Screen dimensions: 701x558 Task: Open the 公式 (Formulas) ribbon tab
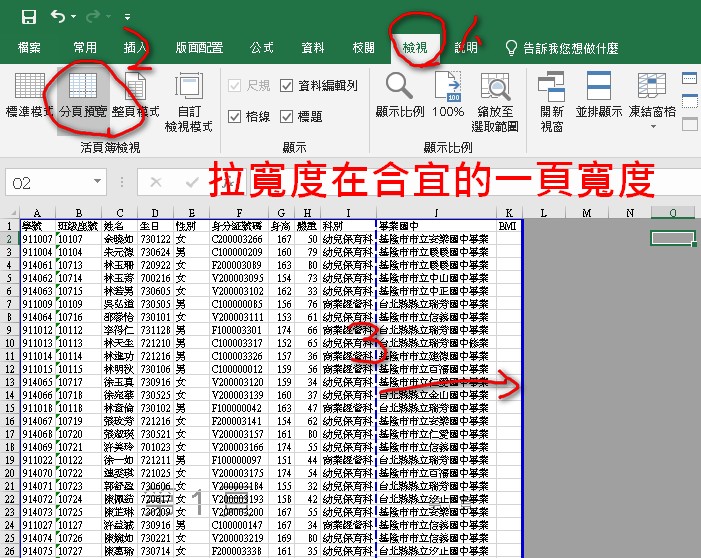[262, 47]
